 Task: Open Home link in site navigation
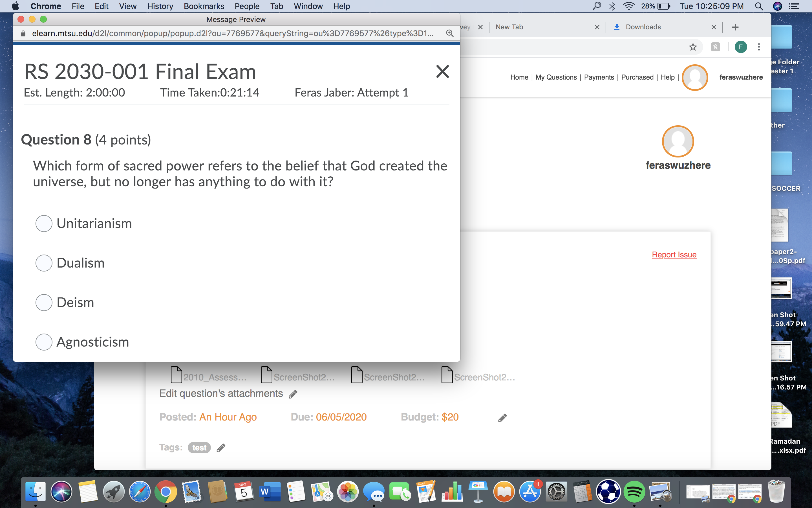(x=519, y=77)
